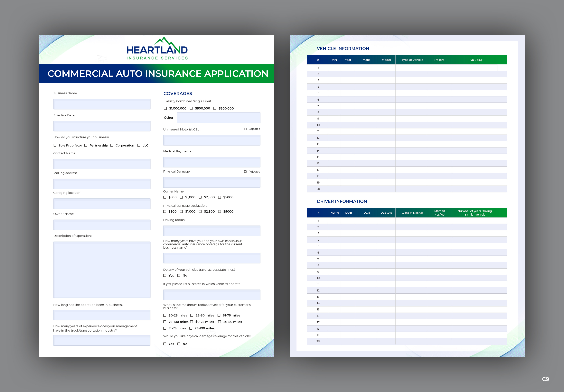Focus the Uninsured Motorist CSL field
The height and width of the screenshot is (392, 564).
click(x=212, y=140)
